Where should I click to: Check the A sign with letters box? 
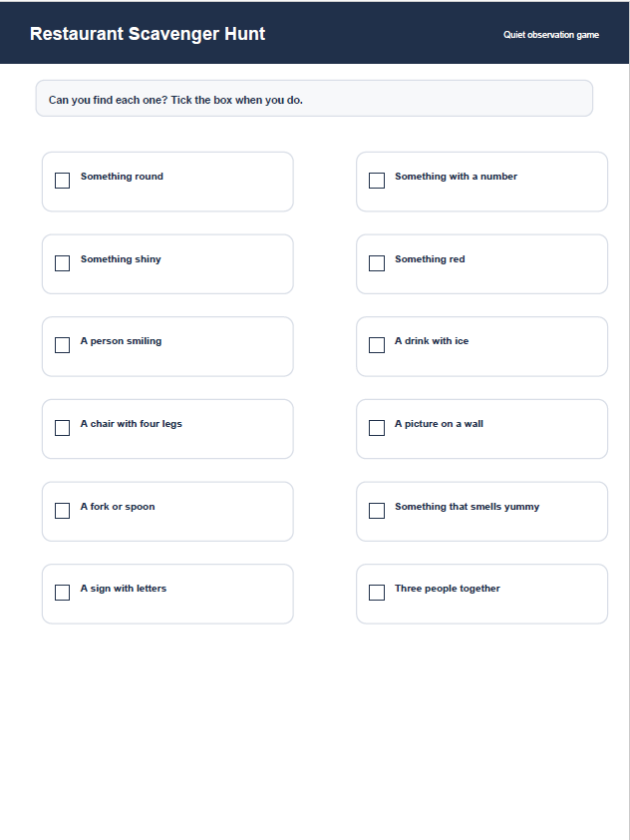click(62, 593)
